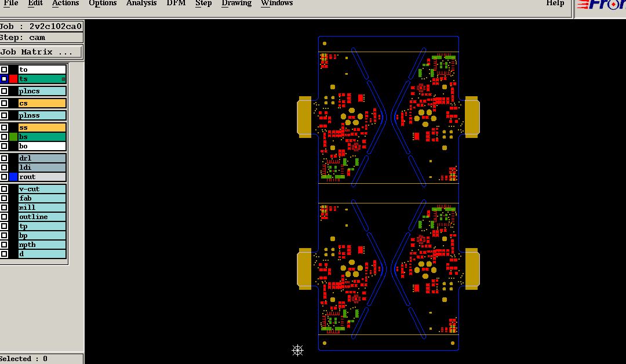Click the 'Job : 2v2c102ca0' label
The image size is (626, 364).
pos(41,26)
